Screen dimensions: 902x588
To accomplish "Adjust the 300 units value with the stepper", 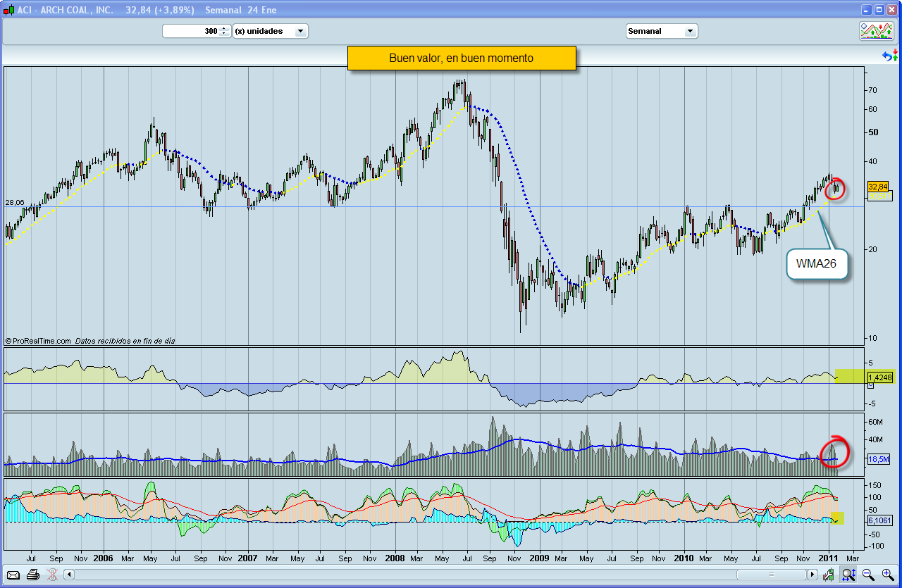I will pyautogui.click(x=224, y=31).
